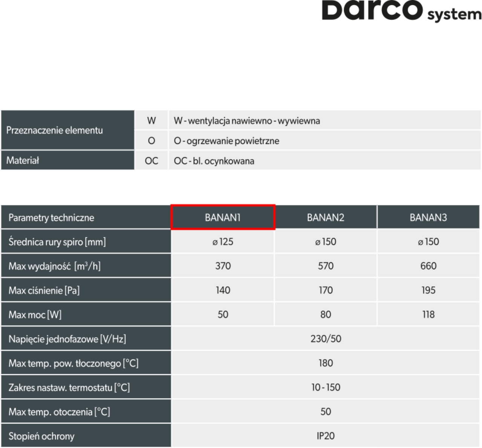Click the 80 power value
Screen dimensions: 482x448
(326, 314)
